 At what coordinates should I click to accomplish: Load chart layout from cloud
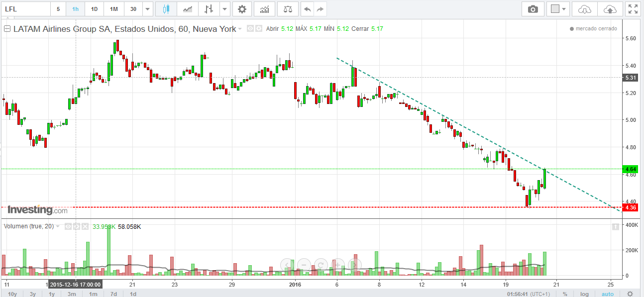point(585,9)
